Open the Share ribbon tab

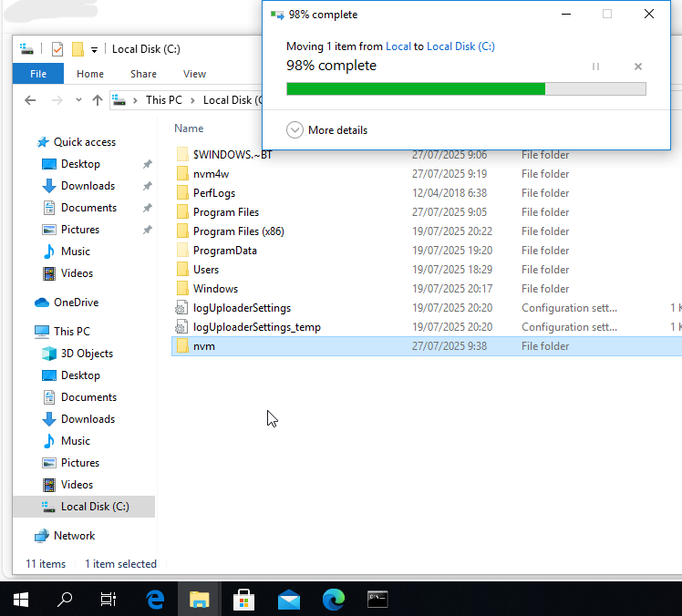(x=143, y=74)
